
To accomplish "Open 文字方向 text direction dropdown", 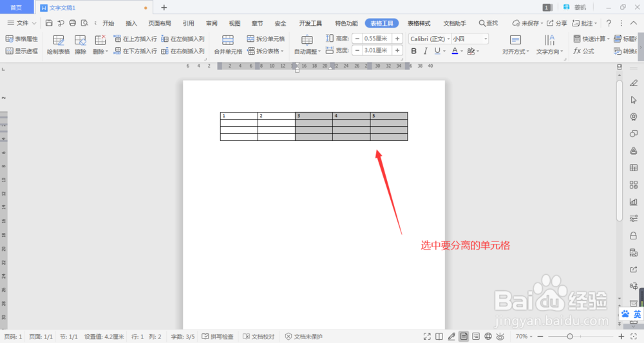I will [x=549, y=44].
